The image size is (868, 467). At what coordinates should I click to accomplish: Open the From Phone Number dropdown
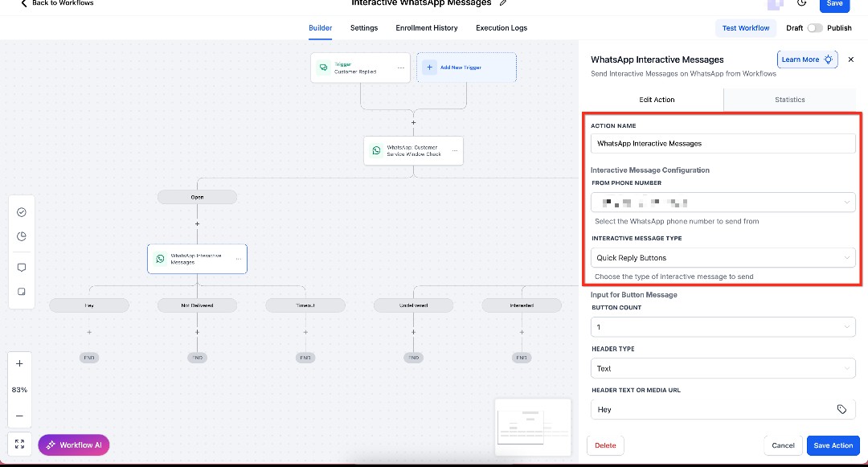(723, 203)
